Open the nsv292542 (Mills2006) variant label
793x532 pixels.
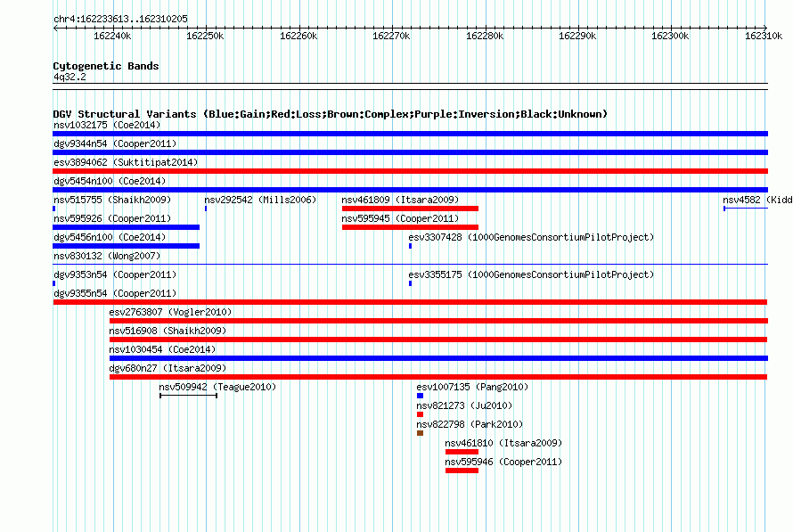(260, 200)
